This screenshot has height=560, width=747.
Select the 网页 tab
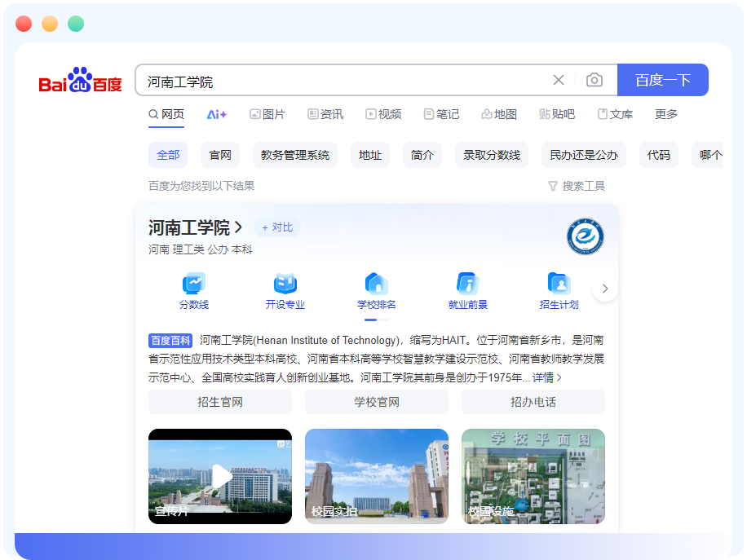click(x=166, y=114)
